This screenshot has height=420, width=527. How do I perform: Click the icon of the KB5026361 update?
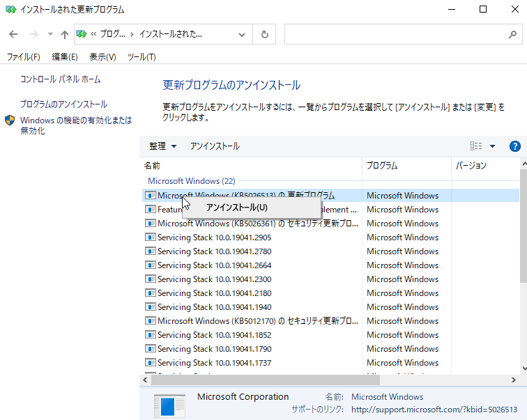[151, 224]
